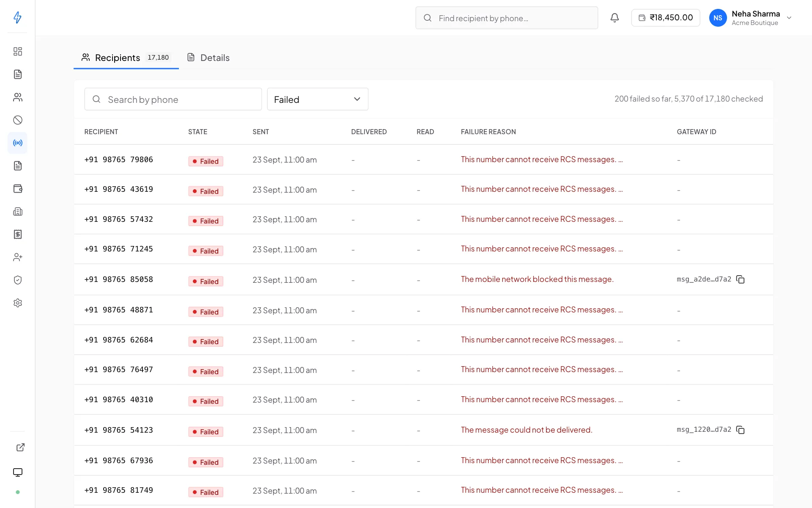812x508 pixels.
Task: Open the wallet icon in sidebar
Action: (x=17, y=189)
